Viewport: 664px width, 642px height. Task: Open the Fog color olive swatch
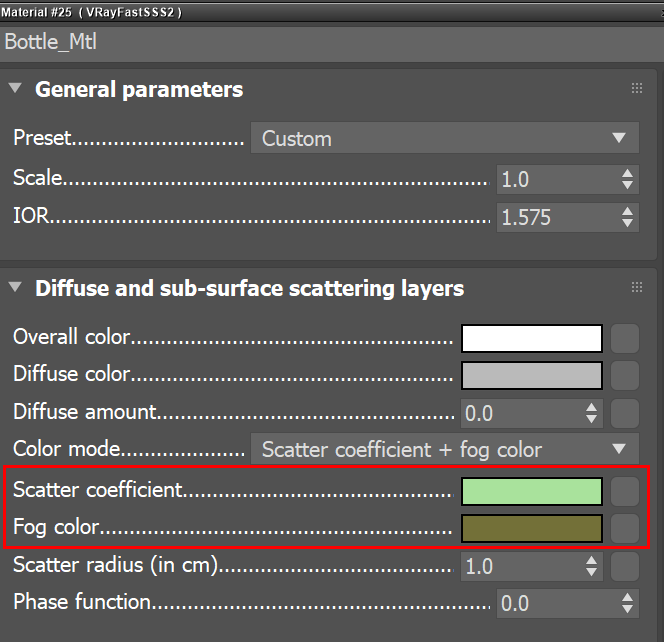click(531, 527)
